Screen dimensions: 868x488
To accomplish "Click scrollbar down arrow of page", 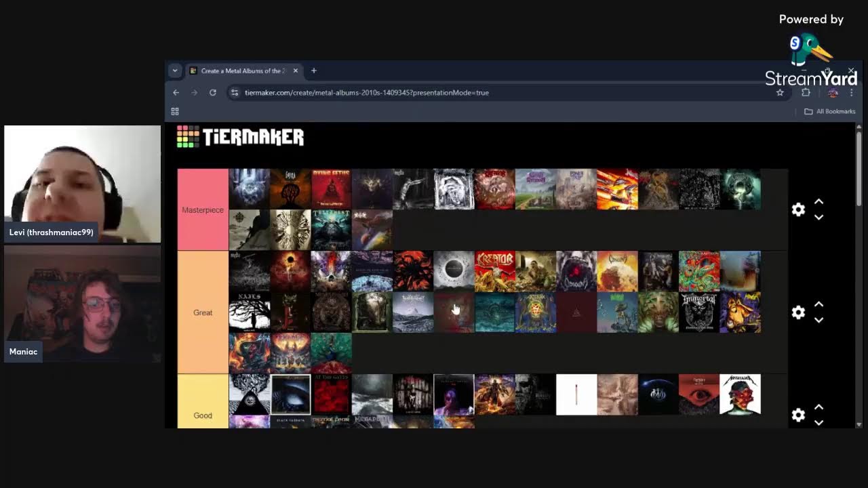I will [x=859, y=424].
